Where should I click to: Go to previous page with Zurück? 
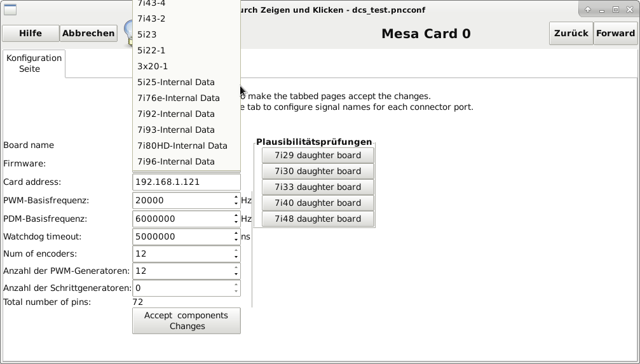coord(571,33)
